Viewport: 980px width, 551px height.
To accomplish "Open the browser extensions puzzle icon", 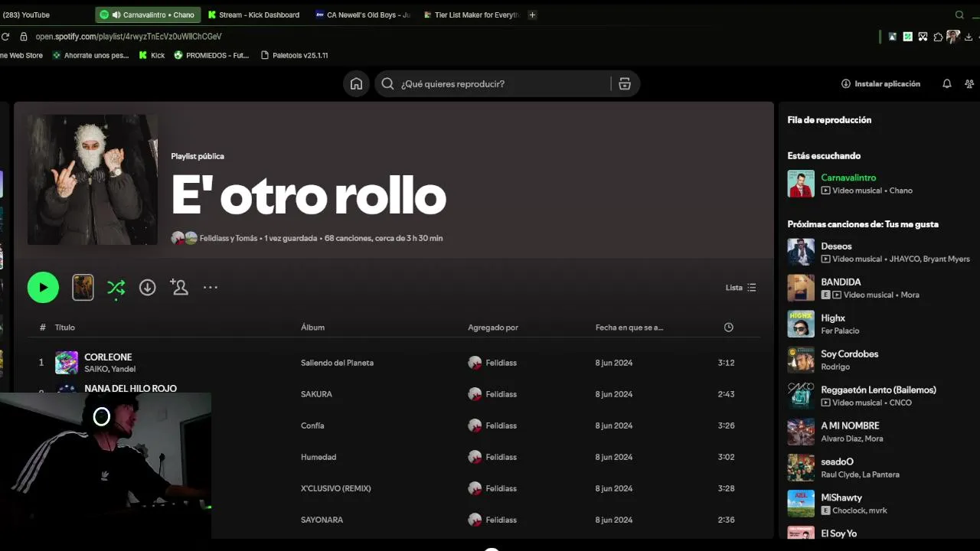I will point(938,37).
